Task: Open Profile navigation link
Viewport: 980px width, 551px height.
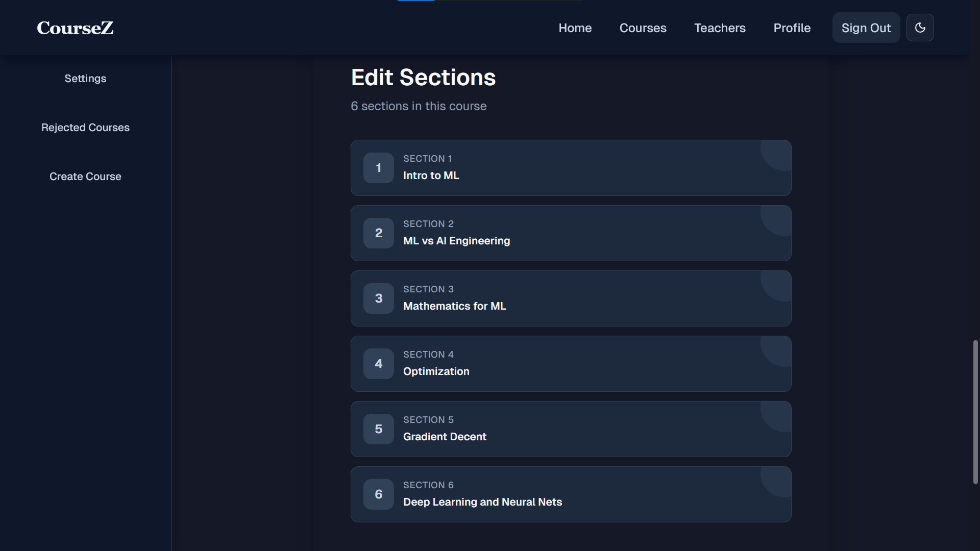Action: pyautogui.click(x=792, y=28)
